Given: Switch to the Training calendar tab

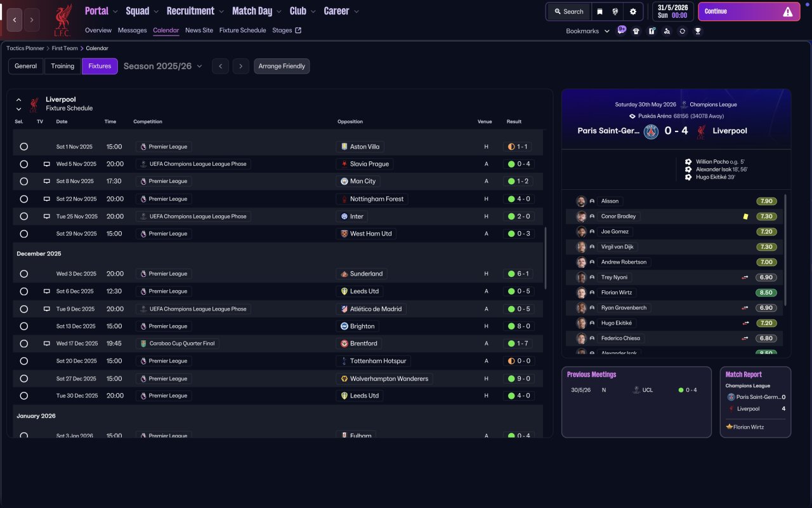Looking at the screenshot, I should pos(63,66).
